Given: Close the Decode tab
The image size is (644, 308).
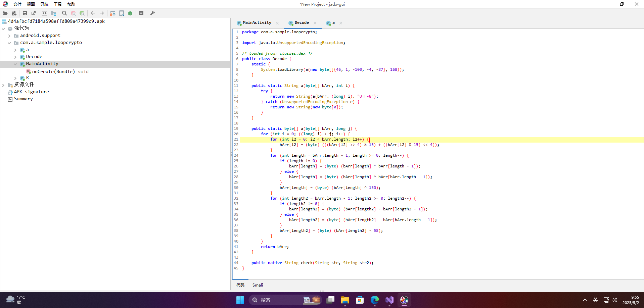Looking at the screenshot, I should 315,23.
